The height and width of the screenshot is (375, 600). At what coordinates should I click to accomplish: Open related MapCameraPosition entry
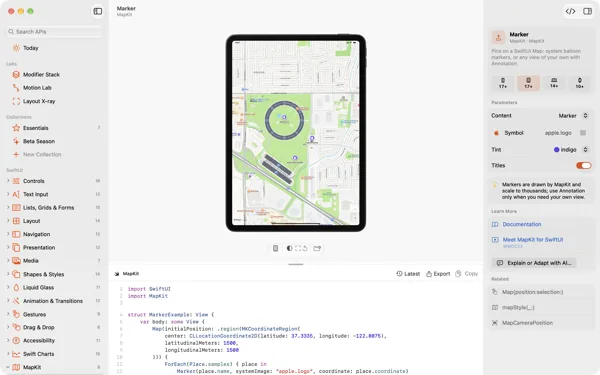coord(527,323)
